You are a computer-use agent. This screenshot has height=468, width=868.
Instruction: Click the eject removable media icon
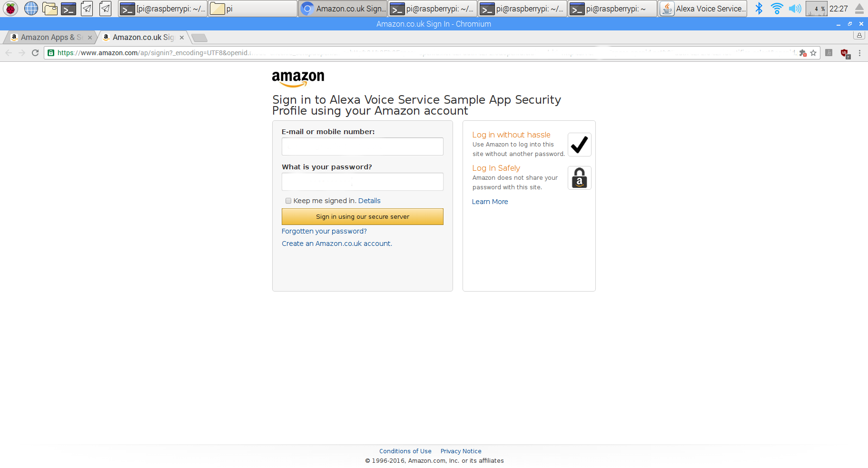(859, 8)
